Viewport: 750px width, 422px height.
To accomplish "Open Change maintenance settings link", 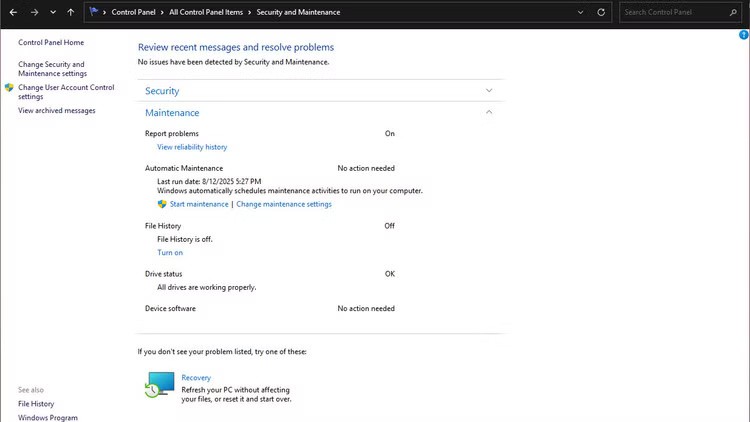I will (x=284, y=204).
